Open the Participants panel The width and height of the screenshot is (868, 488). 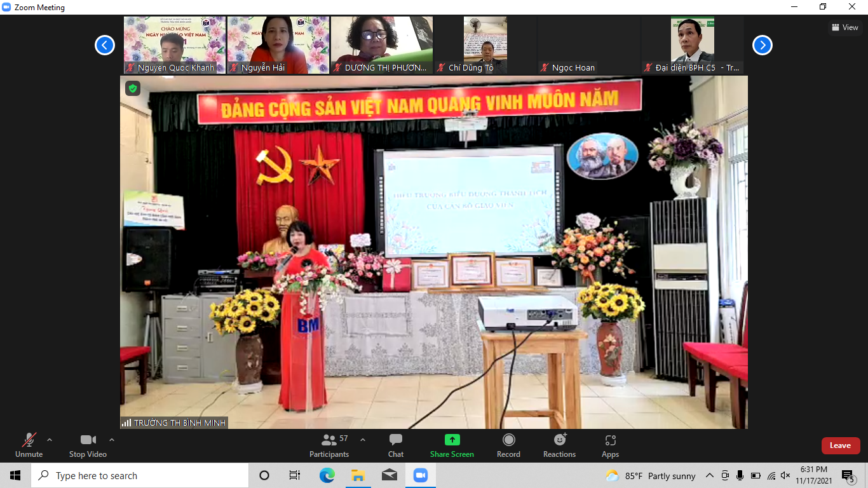click(329, 445)
